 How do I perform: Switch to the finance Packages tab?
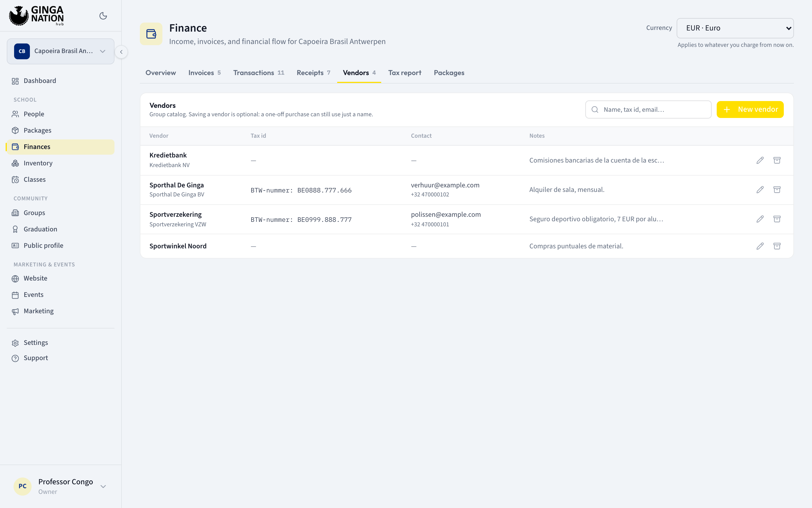click(x=449, y=73)
